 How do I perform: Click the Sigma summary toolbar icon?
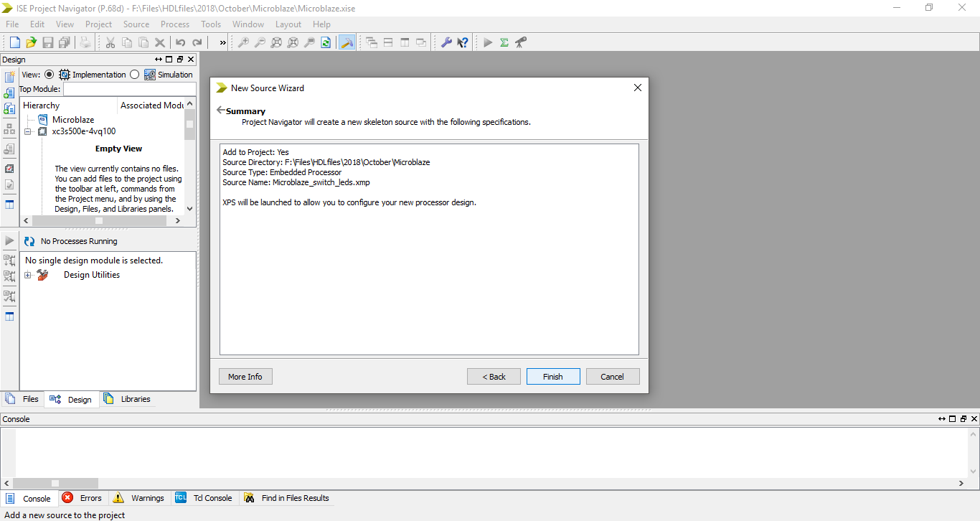point(504,42)
